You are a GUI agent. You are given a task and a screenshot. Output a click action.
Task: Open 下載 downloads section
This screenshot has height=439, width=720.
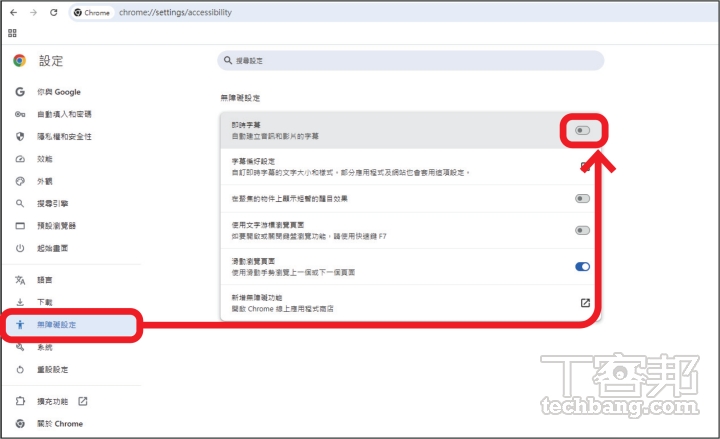point(45,302)
